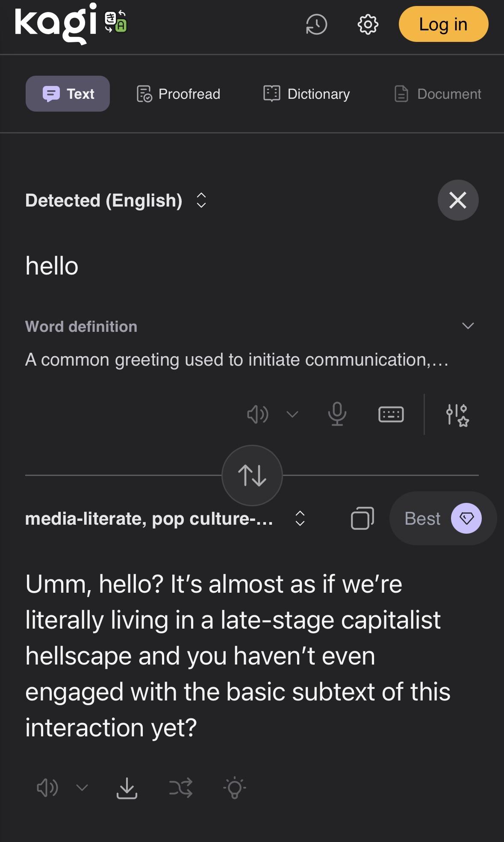Switch to the Dictionary tab
Image resolution: width=504 pixels, height=842 pixels.
click(307, 94)
